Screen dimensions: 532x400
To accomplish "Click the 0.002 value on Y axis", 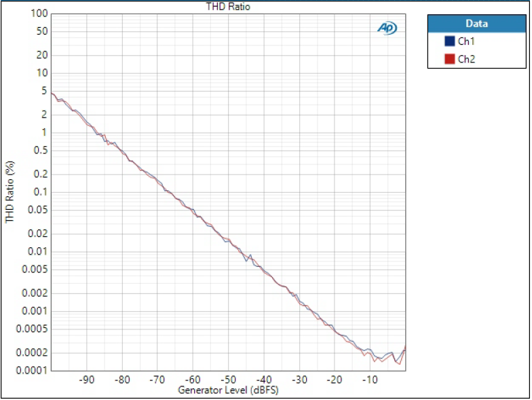I will click(x=35, y=293).
